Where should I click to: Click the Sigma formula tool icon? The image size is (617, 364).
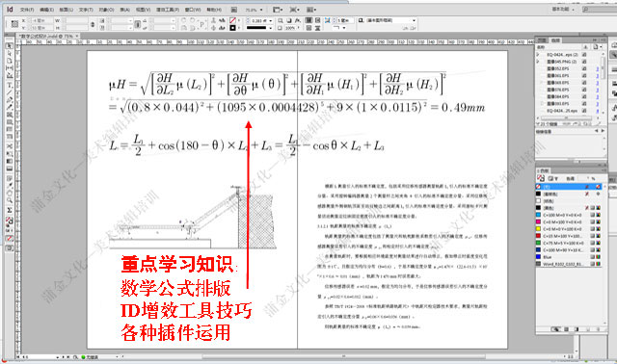(x=10, y=210)
